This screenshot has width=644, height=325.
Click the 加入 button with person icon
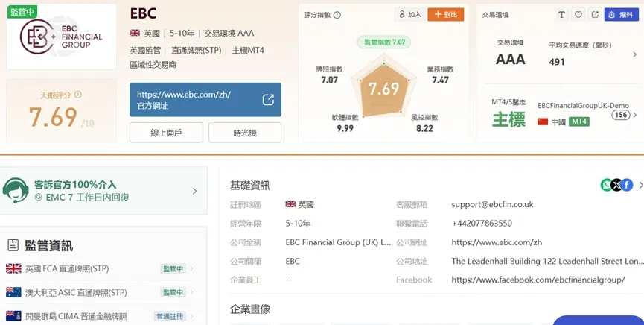(x=410, y=14)
